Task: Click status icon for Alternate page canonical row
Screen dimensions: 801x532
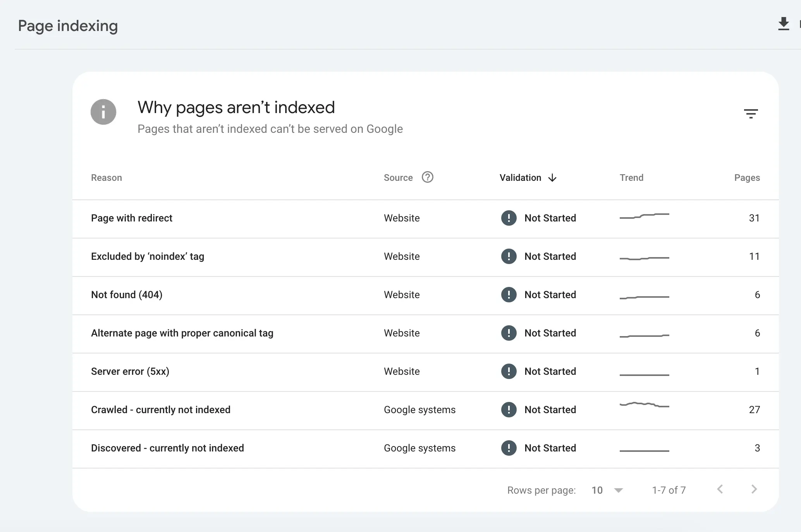Action: click(509, 333)
